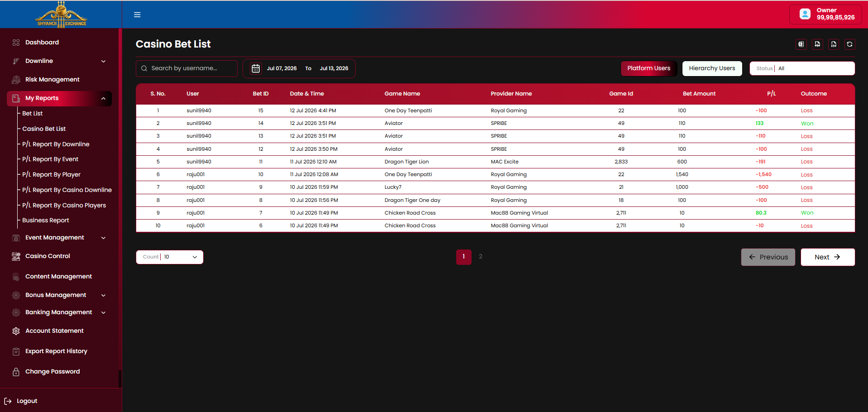Export the bet list as PDF

(817, 44)
